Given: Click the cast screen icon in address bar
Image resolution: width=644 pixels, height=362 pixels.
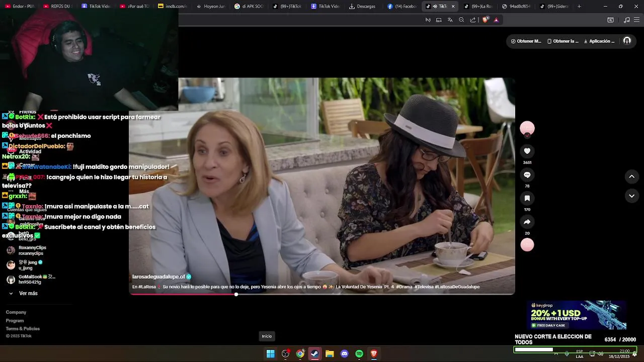Looking at the screenshot, I should 439,20.
